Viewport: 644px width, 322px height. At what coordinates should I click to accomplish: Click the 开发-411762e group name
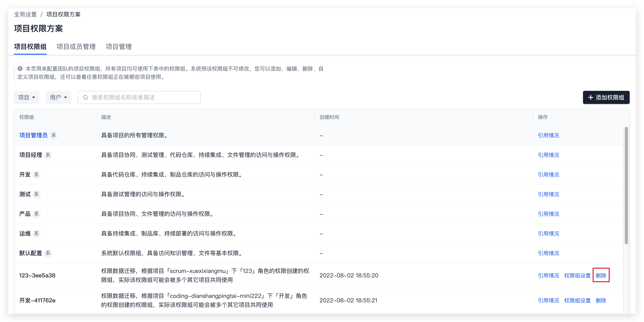37,301
